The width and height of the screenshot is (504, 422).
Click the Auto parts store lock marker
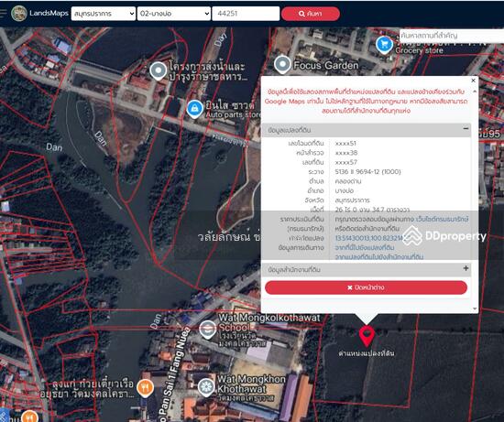(x=194, y=109)
